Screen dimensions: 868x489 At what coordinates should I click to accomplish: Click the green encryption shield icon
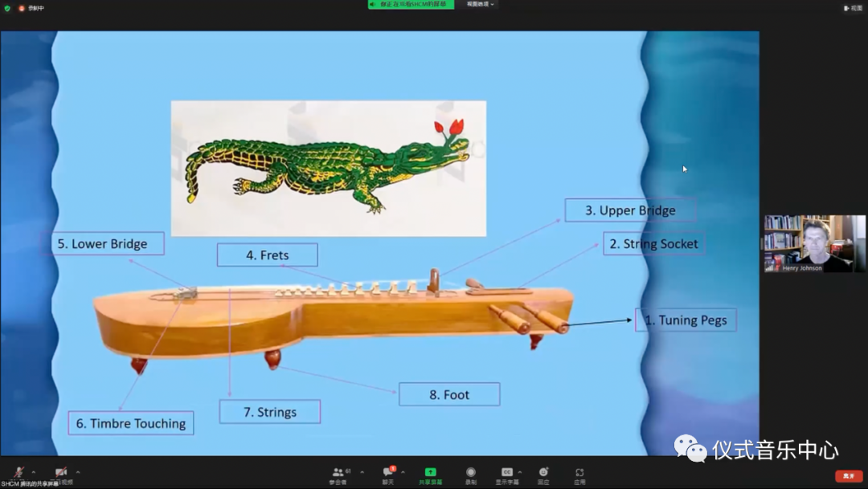(7, 8)
